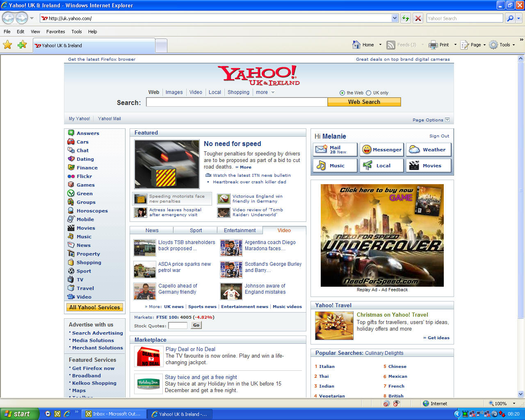Click the system tray clock 08:20
The width and height of the screenshot is (525, 420).
pyautogui.click(x=514, y=414)
